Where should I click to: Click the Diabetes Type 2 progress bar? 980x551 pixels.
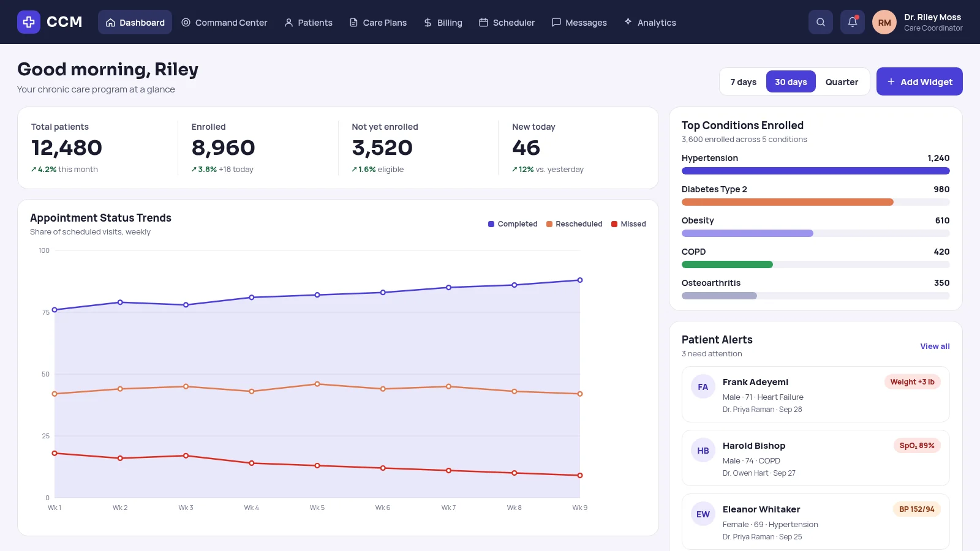coord(816,202)
